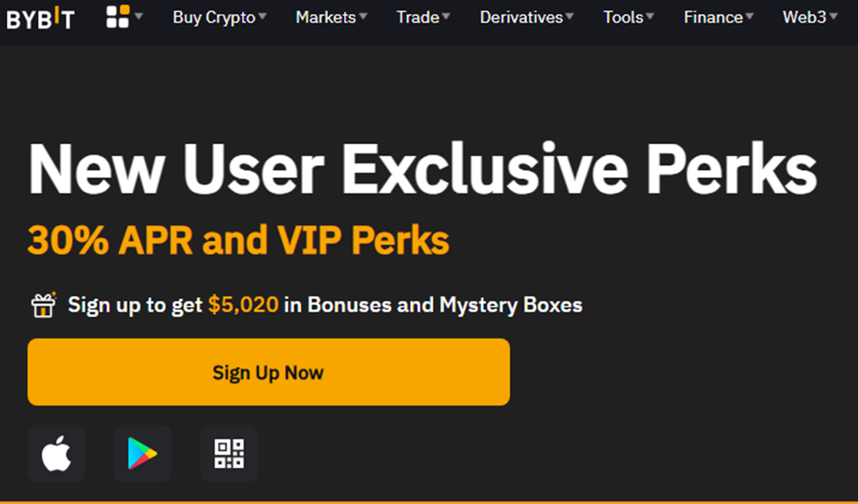Expand the Buy Crypto dropdown arrow
The height and width of the screenshot is (504, 858).
point(262,17)
